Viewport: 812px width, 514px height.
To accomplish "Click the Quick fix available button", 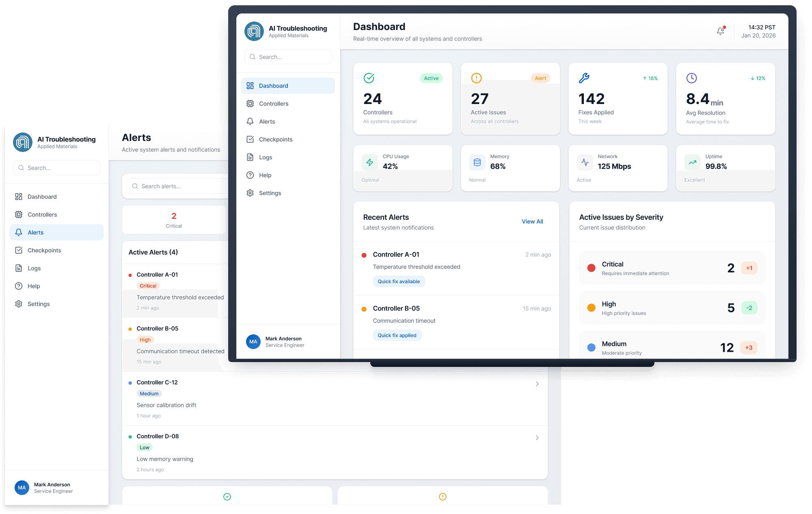I will pos(399,282).
